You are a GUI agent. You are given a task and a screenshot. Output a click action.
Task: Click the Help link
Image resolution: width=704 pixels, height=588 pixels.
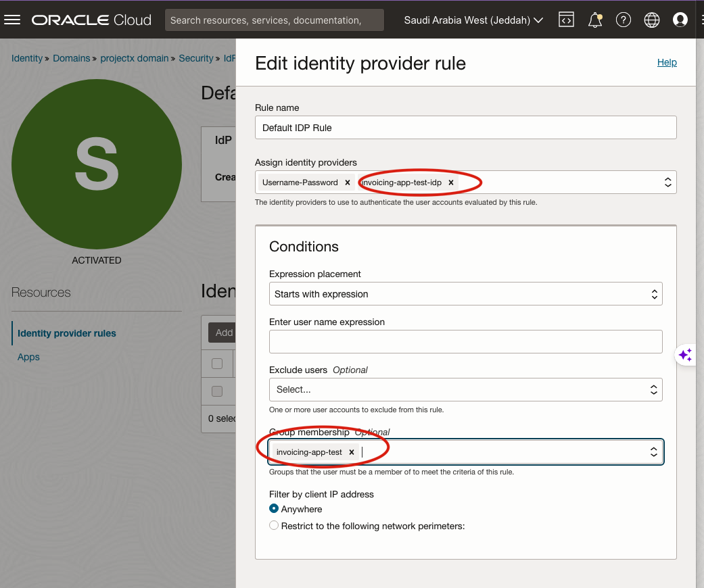click(x=667, y=62)
